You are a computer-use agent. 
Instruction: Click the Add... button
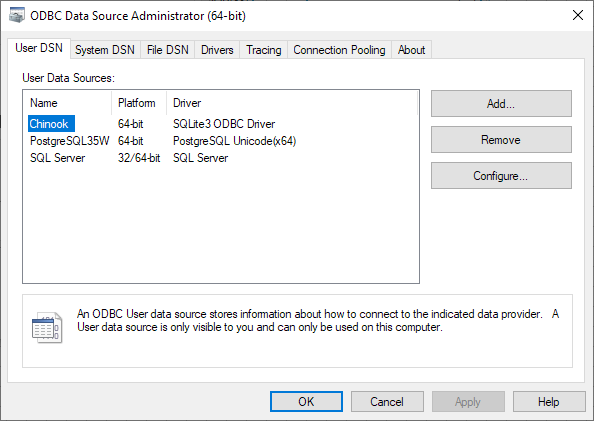click(501, 103)
